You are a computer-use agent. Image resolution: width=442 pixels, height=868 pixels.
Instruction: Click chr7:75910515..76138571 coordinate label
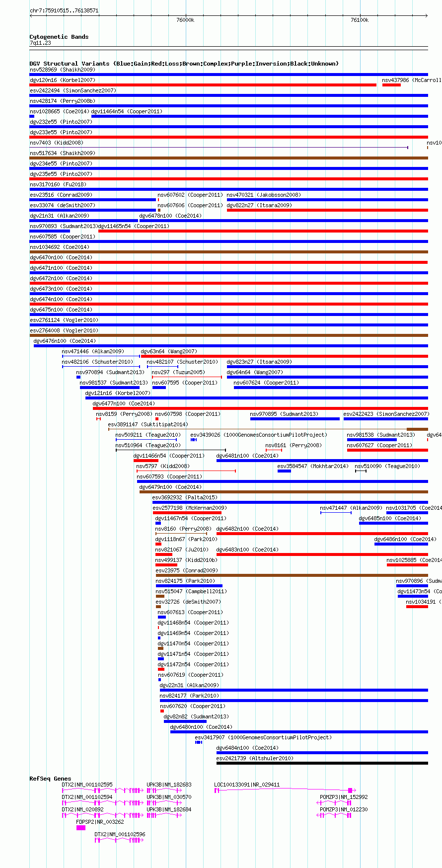[64, 10]
